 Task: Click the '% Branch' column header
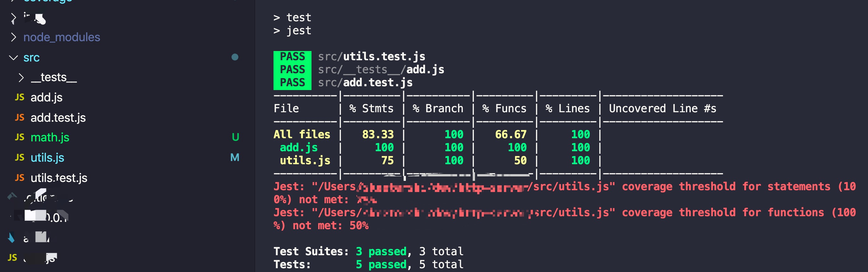pos(438,109)
